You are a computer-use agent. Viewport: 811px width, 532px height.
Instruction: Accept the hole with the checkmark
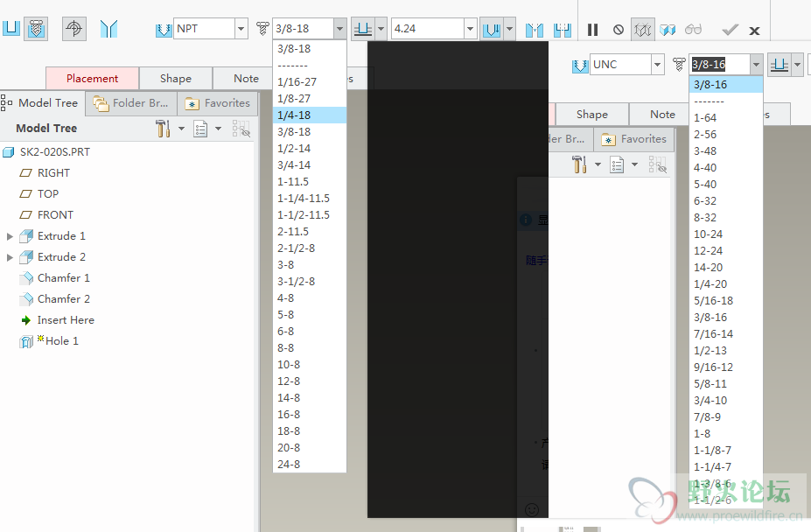point(730,30)
